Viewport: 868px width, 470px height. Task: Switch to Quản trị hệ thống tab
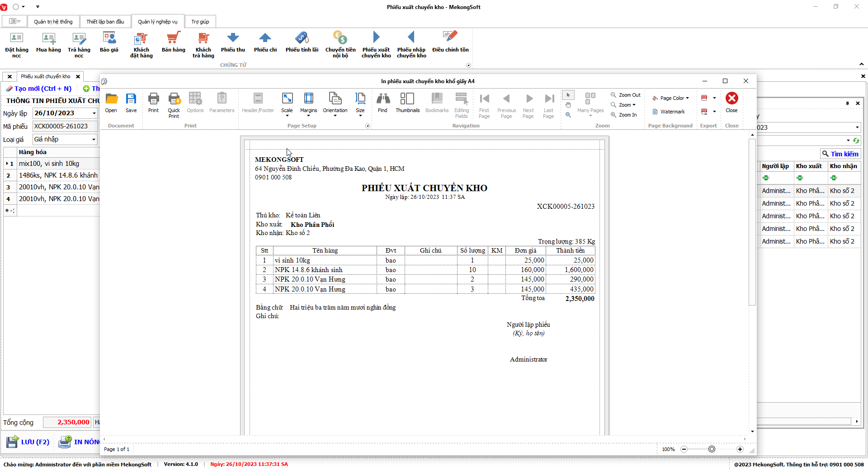[53, 22]
